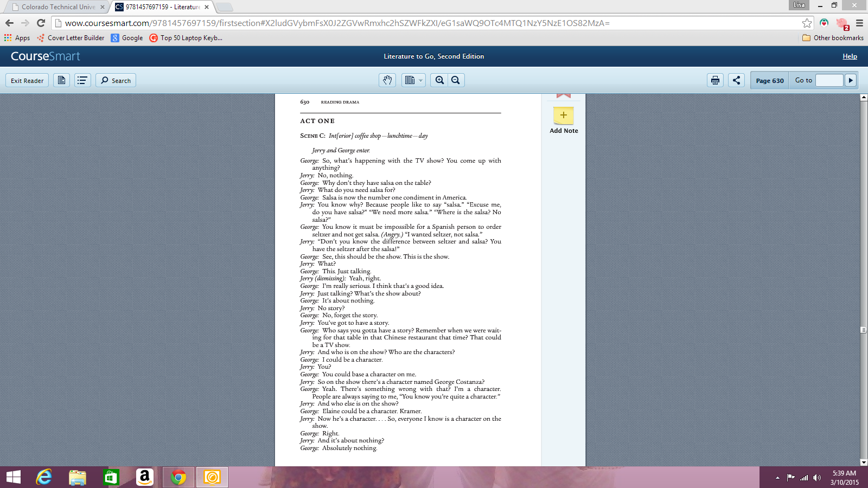The image size is (868, 488).
Task: Click the Lisa profile button
Action: pyautogui.click(x=799, y=5)
